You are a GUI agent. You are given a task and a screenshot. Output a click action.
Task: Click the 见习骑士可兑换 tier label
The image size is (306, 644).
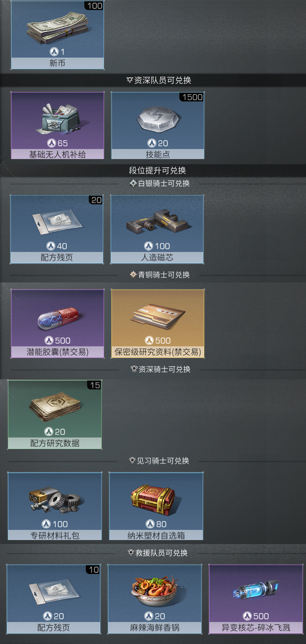159,461
